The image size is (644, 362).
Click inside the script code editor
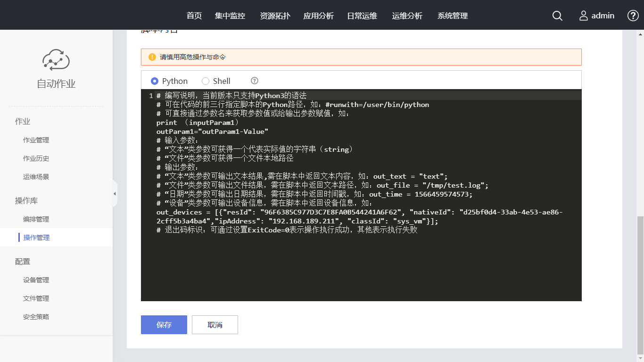(361, 264)
